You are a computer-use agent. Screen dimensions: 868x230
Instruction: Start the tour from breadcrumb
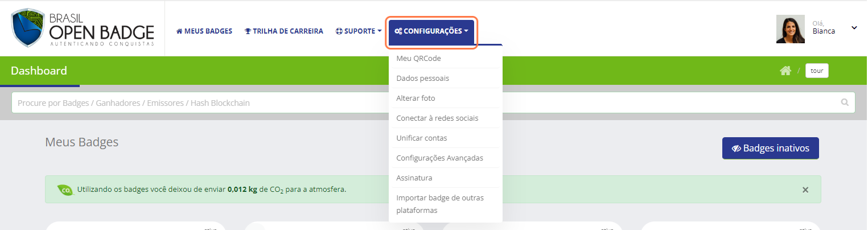point(817,71)
